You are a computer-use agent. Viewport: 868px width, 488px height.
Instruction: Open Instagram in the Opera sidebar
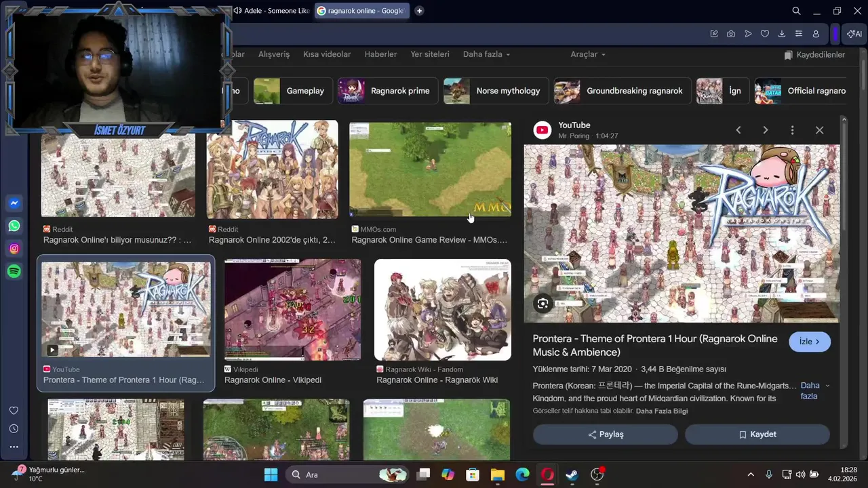tap(14, 249)
